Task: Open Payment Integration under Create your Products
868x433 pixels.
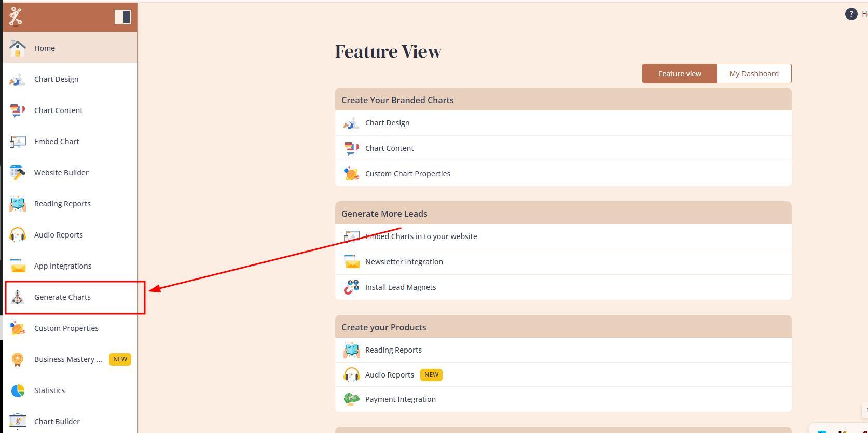Action: click(x=400, y=399)
